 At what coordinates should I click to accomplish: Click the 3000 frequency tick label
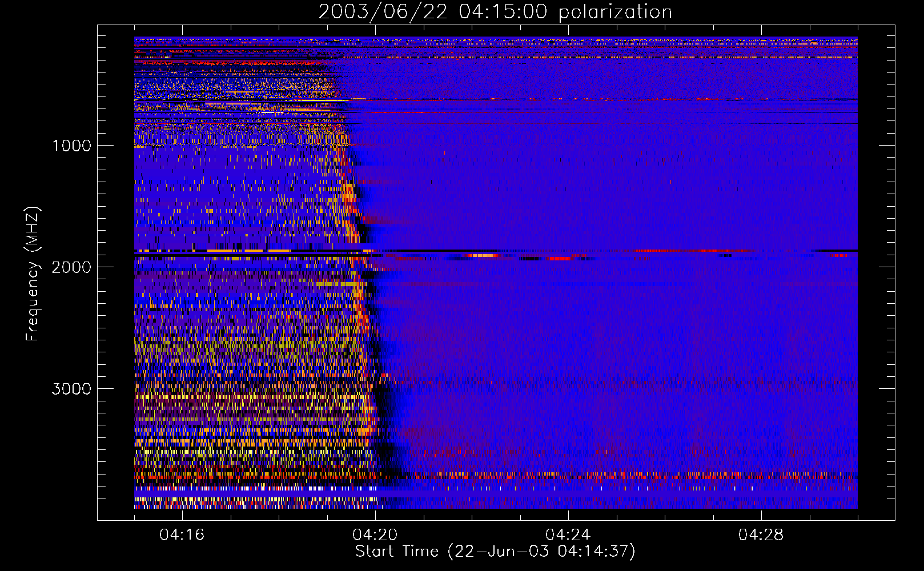(71, 389)
